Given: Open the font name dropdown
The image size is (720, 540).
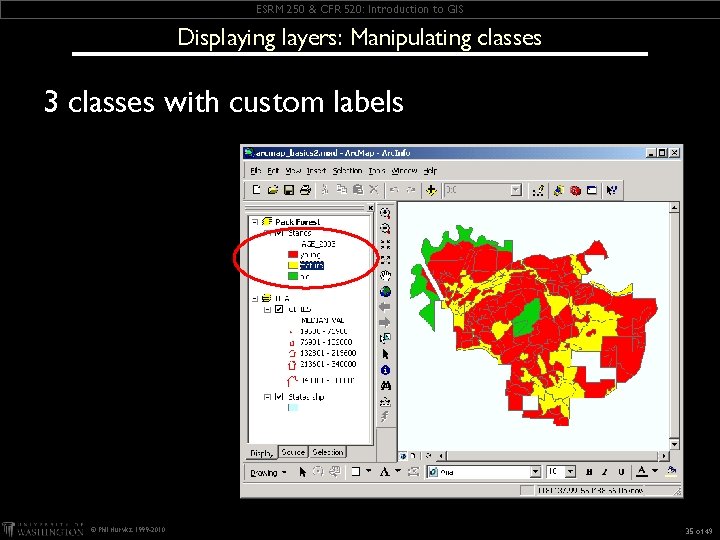Looking at the screenshot, I should coord(535,472).
